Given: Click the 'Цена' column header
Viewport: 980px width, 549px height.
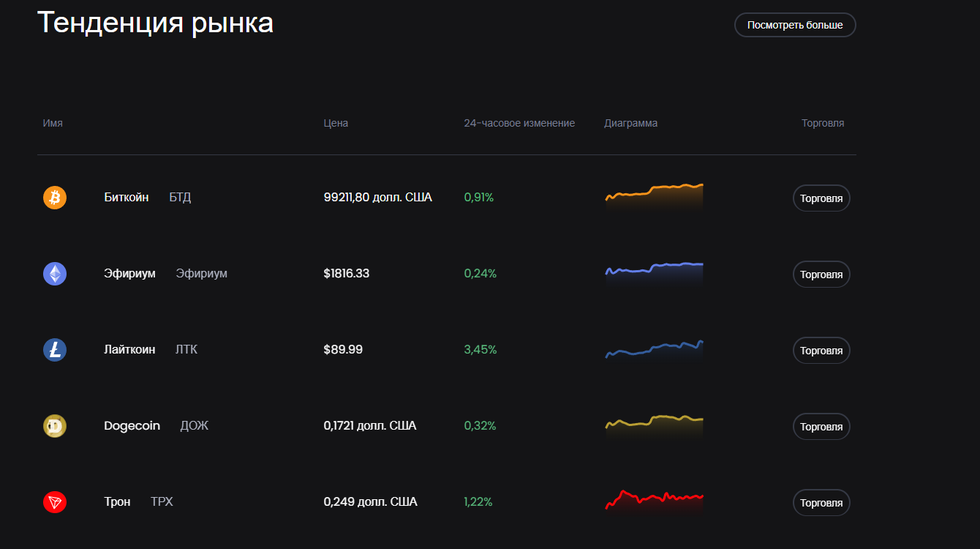Looking at the screenshot, I should pos(336,123).
